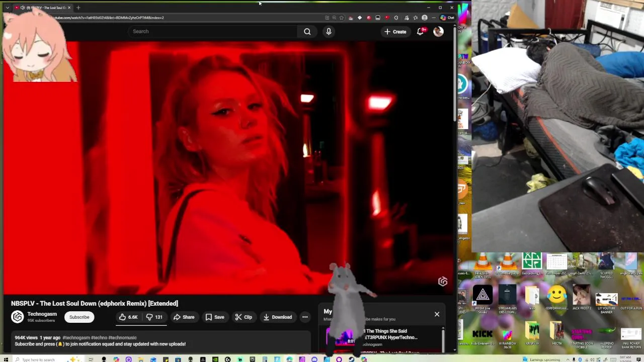
Task: Share the video
Action: [184, 317]
